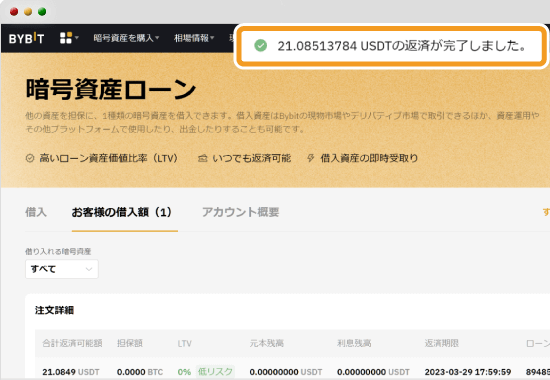This screenshot has width=550, height=380.
Task: Click the 担保額 column header
Action: [x=130, y=343]
